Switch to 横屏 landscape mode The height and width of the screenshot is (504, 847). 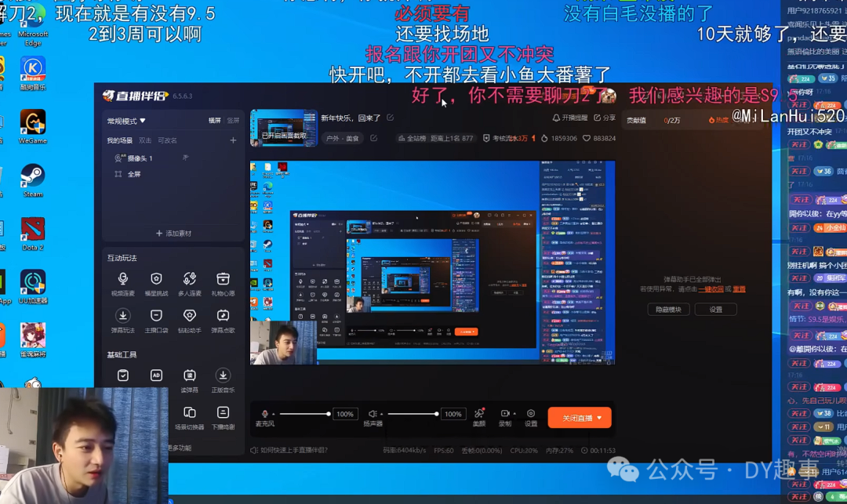pyautogui.click(x=214, y=121)
